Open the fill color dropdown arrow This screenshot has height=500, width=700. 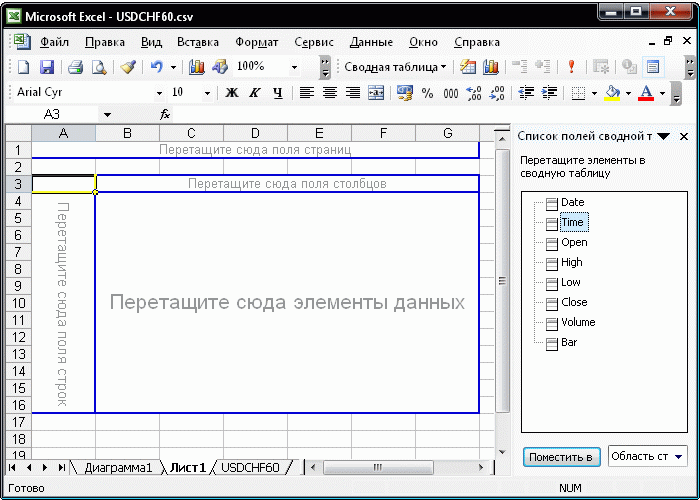pos(629,93)
